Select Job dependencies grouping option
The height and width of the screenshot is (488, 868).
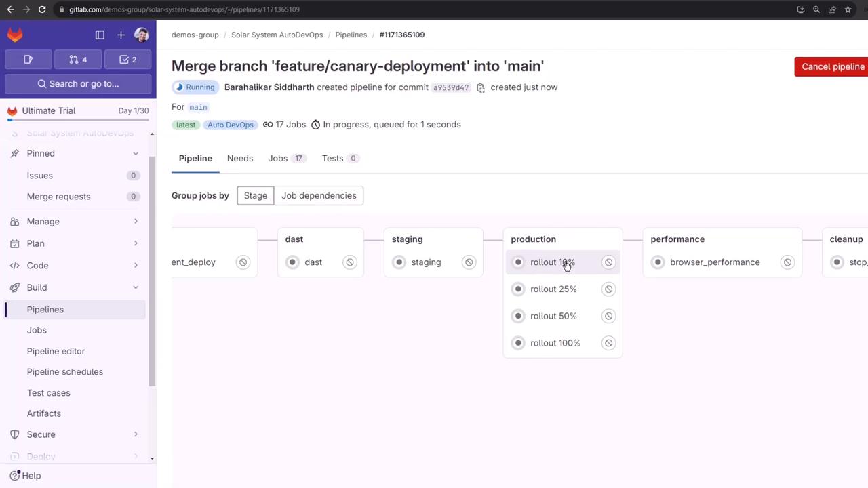(x=319, y=196)
